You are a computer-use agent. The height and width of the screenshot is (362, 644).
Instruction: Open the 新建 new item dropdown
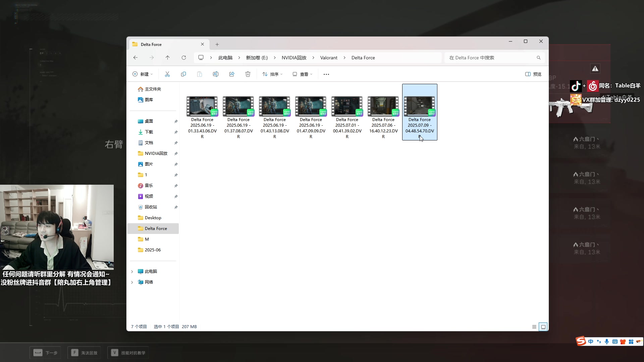pos(143,74)
